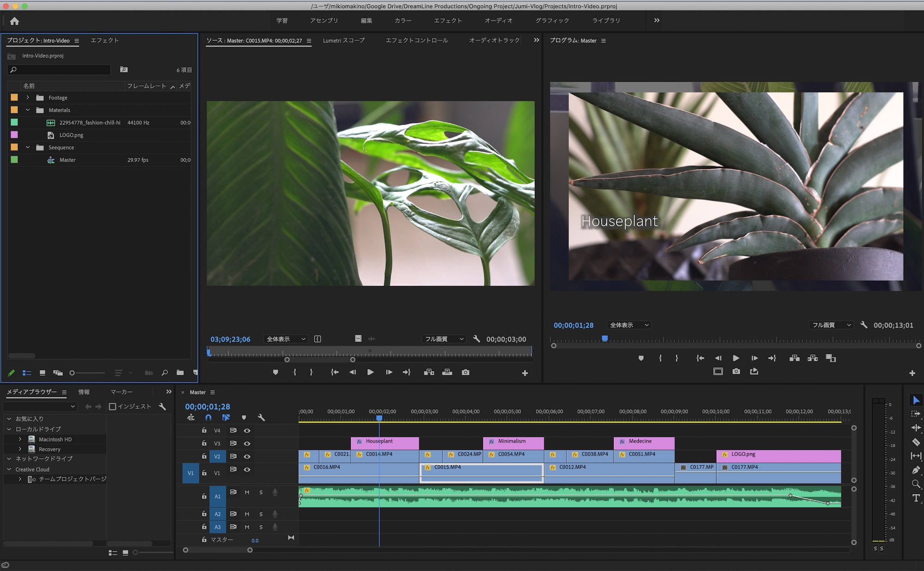
Task: Select the Razor tool in the tools panel
Action: pos(916,442)
